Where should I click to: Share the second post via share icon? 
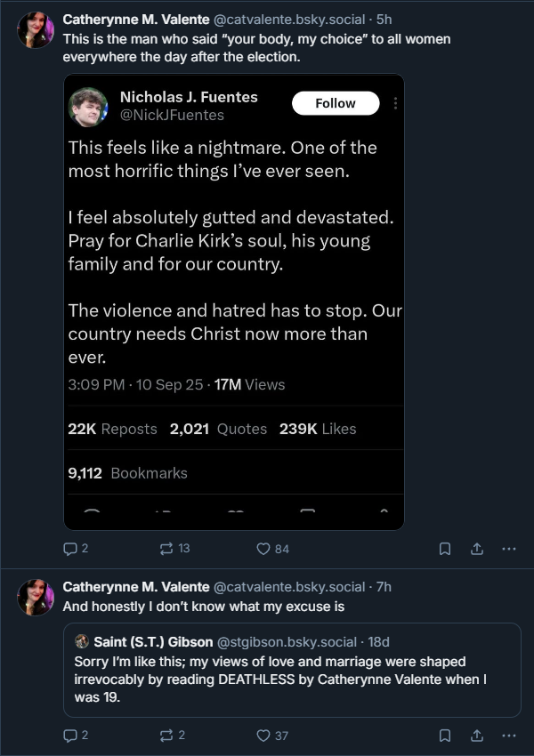(x=476, y=736)
